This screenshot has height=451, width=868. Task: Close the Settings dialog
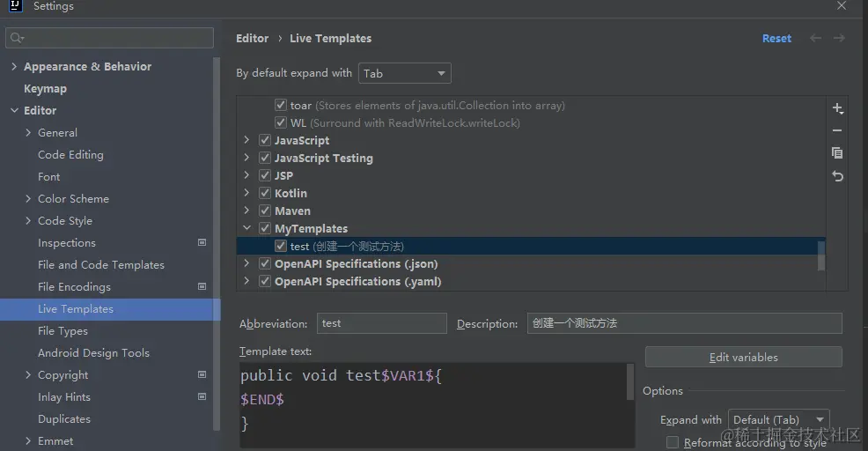point(842,6)
